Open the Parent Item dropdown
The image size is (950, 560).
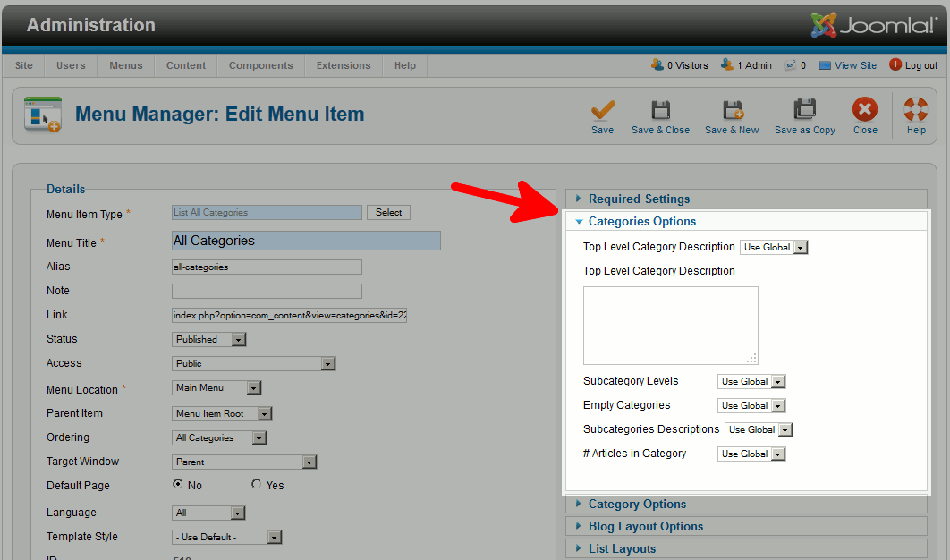coord(222,414)
